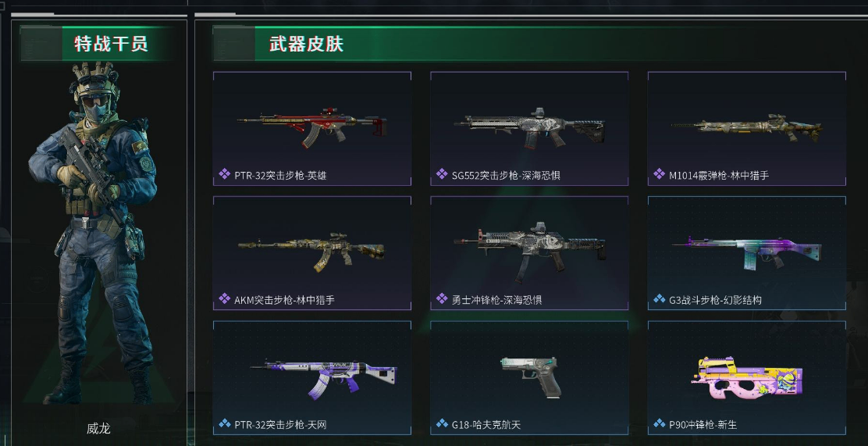This screenshot has height=446, width=868.
Task: Click the 威龙 operator character model
Action: pos(93,233)
